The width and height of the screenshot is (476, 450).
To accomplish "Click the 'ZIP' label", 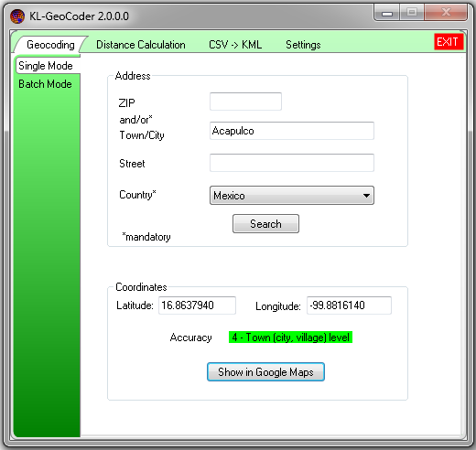I will point(126,103).
